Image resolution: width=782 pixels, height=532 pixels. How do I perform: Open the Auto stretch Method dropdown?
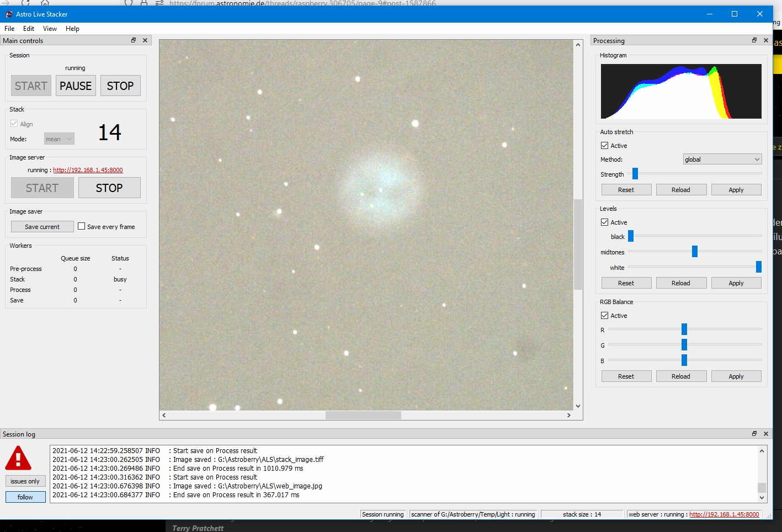pos(722,159)
